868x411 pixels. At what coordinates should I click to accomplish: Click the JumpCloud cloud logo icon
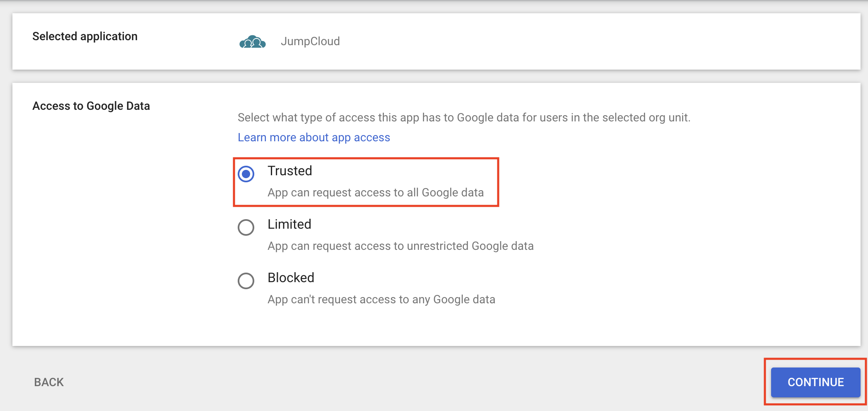pos(252,42)
